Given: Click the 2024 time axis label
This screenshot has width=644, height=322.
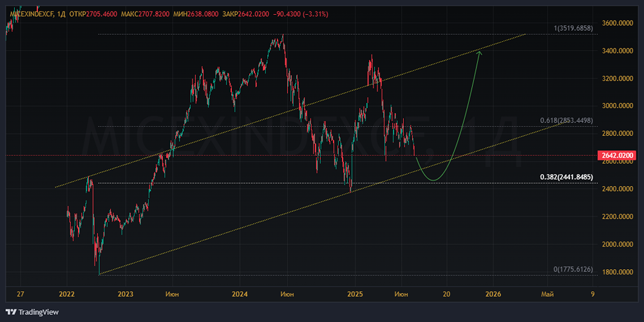Looking at the screenshot, I should (x=240, y=294).
